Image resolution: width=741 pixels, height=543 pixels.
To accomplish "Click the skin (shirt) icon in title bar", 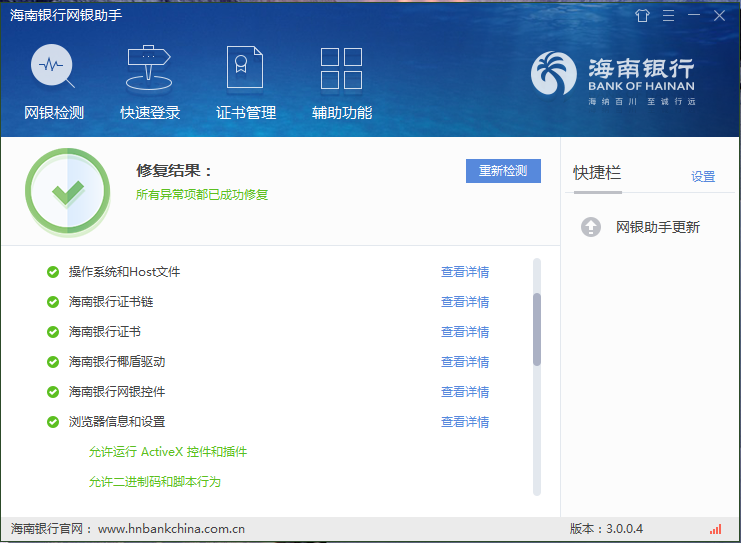I will 642,16.
